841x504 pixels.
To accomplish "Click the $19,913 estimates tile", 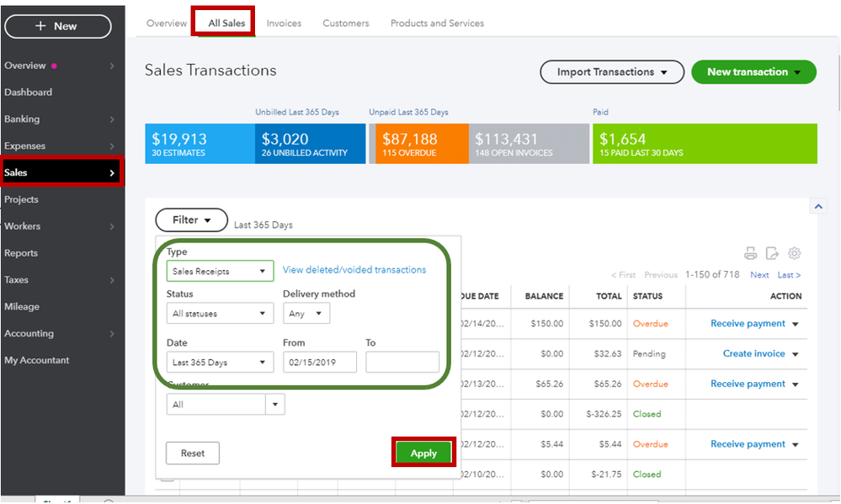I will pos(200,144).
